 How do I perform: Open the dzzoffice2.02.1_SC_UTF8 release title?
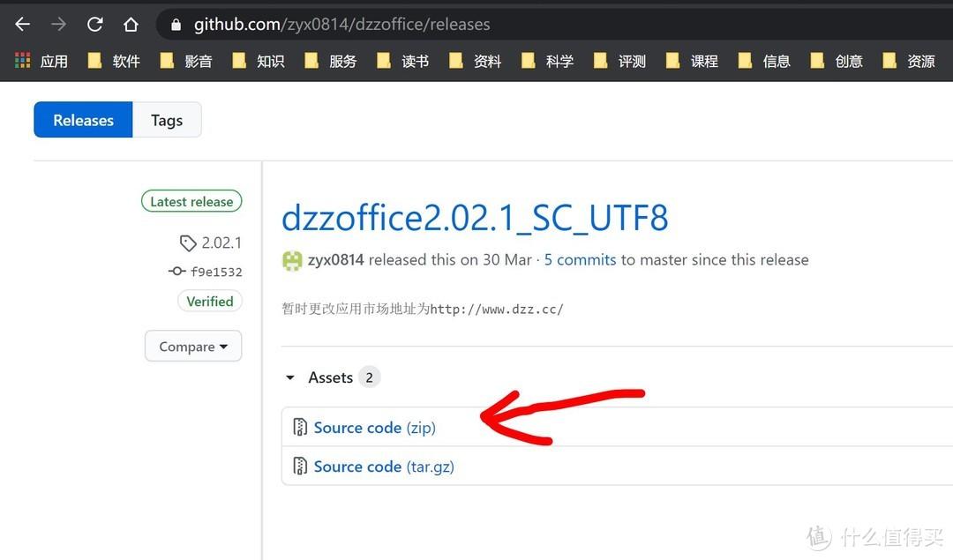coord(475,218)
